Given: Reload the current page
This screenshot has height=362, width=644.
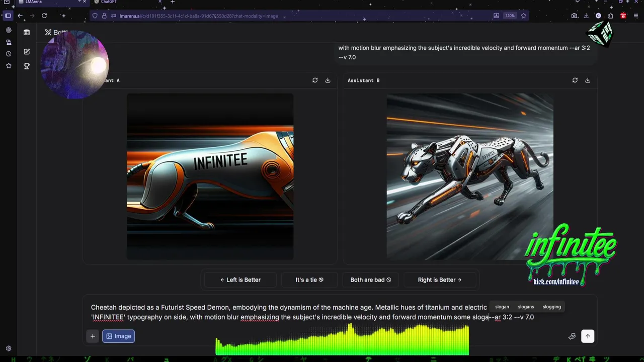Looking at the screenshot, I should (44, 16).
